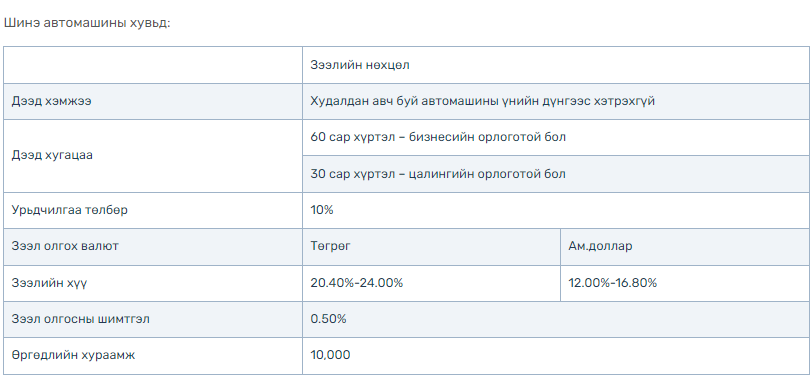Click the 20.40%-24.00% interest rate cell
Viewport: 810px width, 379px height.
click(x=431, y=283)
